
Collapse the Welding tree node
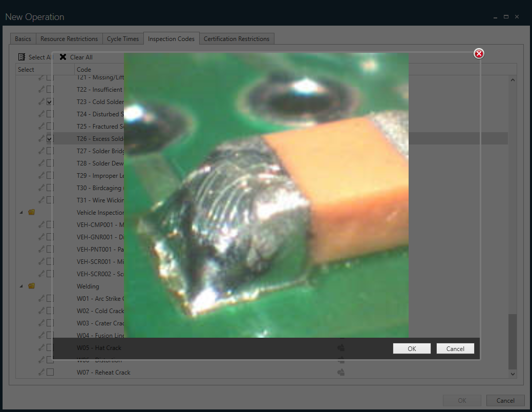pos(21,286)
